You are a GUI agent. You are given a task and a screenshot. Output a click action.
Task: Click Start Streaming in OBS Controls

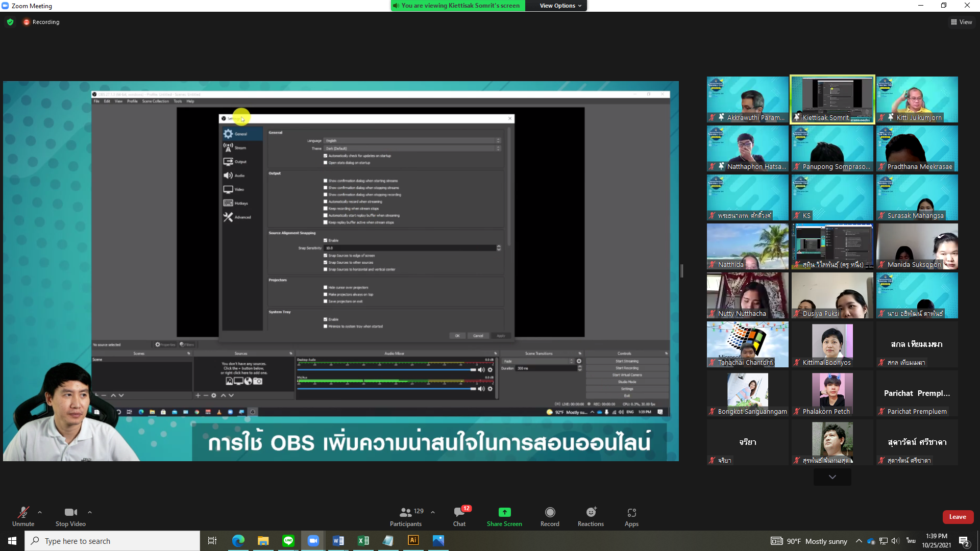click(627, 361)
